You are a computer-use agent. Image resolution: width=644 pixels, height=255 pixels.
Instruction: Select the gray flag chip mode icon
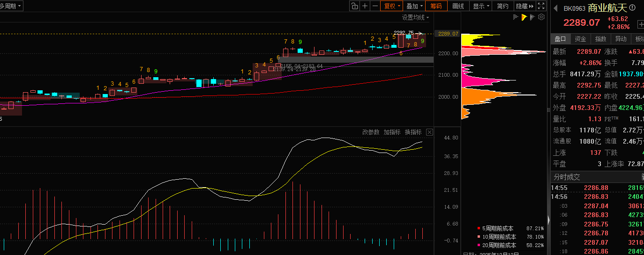(533, 17)
